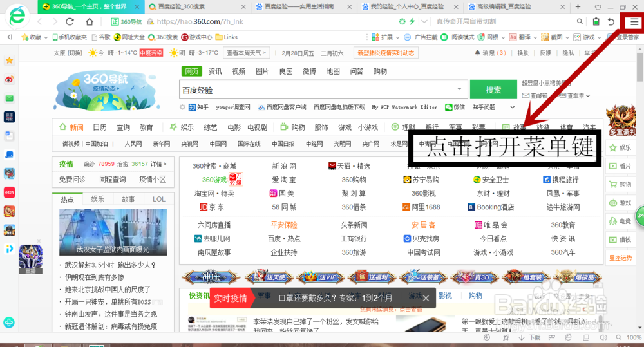Click the zoom magnifier in status bar
Viewport: 644px width, 347px height.
618,337
